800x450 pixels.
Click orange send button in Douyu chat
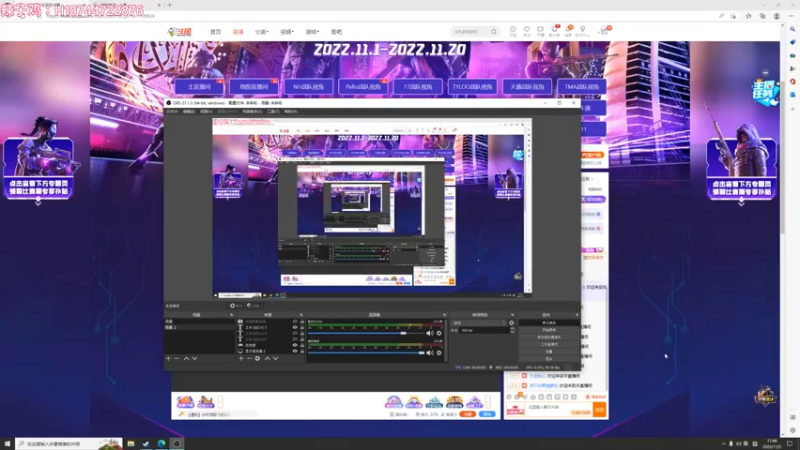tap(599, 410)
